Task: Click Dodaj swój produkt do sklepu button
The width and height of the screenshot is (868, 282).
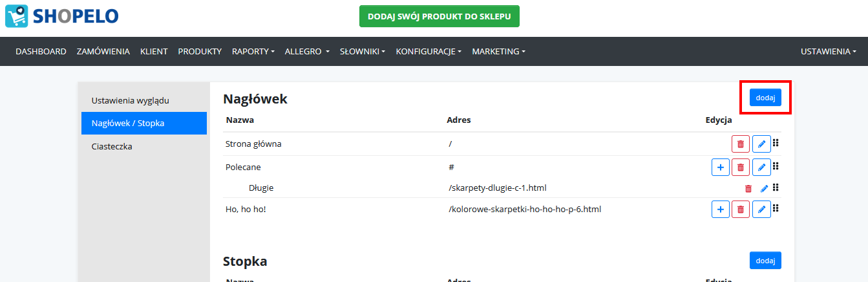Action: point(439,16)
